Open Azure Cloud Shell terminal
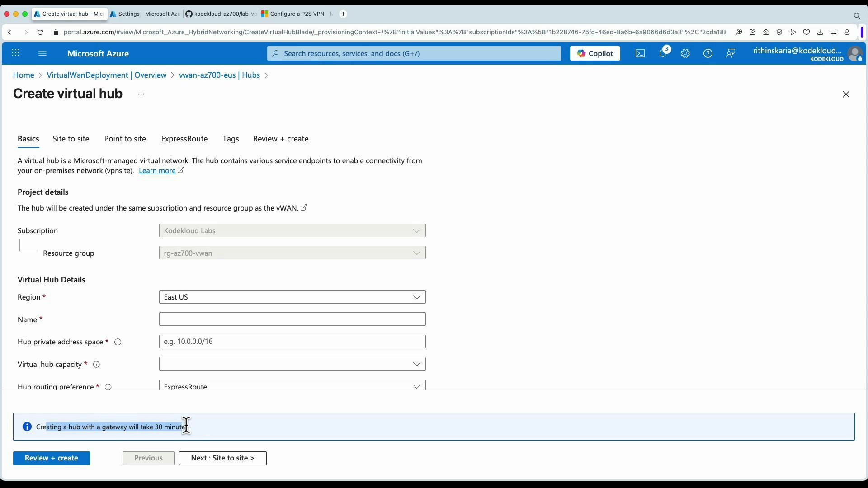868x488 pixels. click(640, 53)
